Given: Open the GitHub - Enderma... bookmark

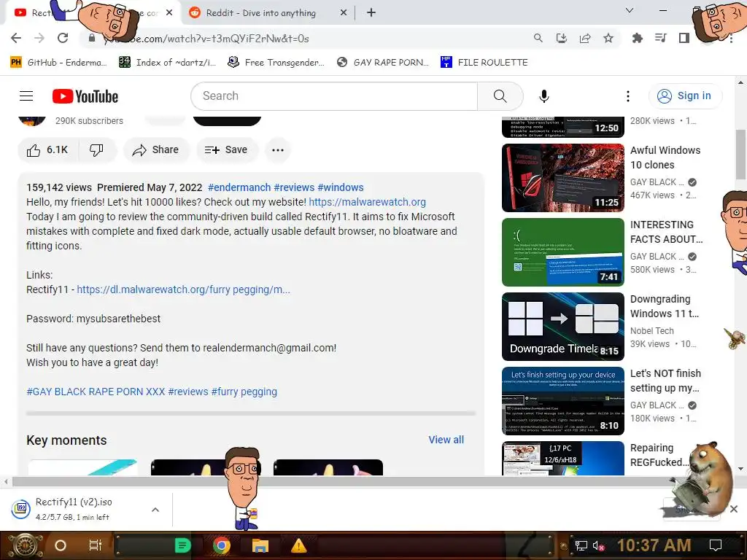Looking at the screenshot, I should [58, 62].
